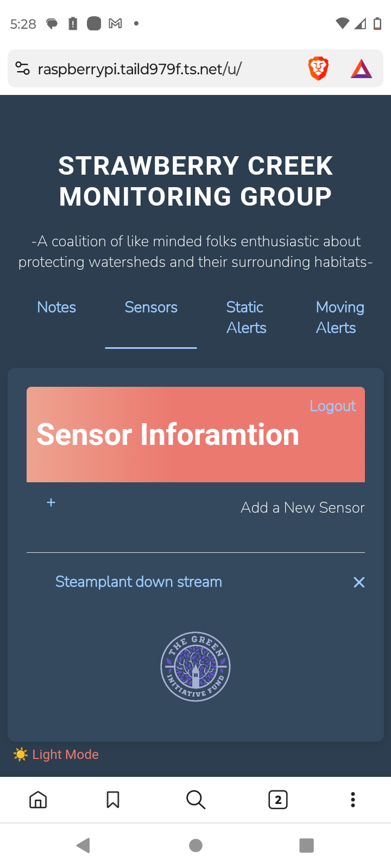The image size is (391, 868).
Task: Tap the search magnifier icon
Action: (195, 800)
